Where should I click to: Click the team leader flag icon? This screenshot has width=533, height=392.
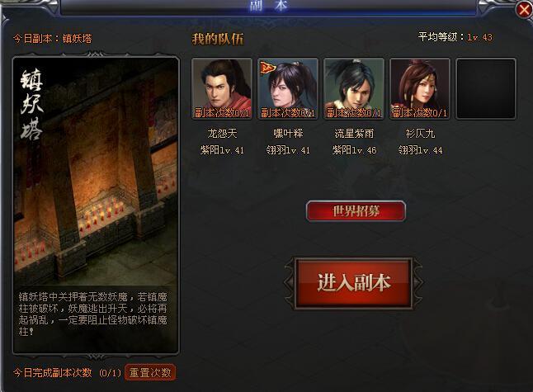[x=268, y=68]
